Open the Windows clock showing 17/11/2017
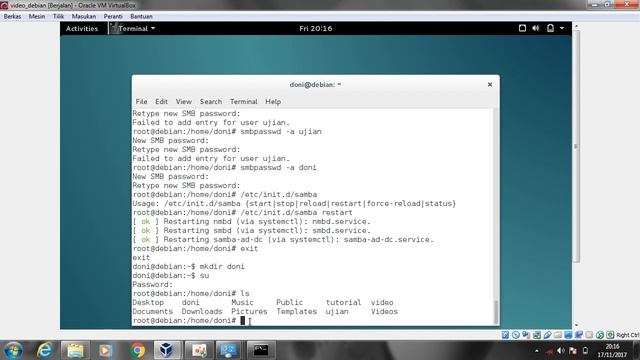Viewport: 640px width, 360px height. [612, 351]
